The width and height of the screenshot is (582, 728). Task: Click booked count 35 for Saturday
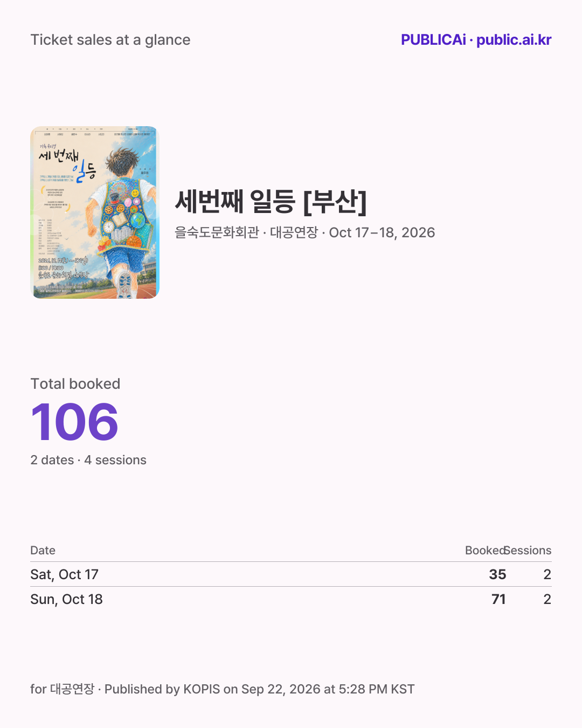point(497,574)
